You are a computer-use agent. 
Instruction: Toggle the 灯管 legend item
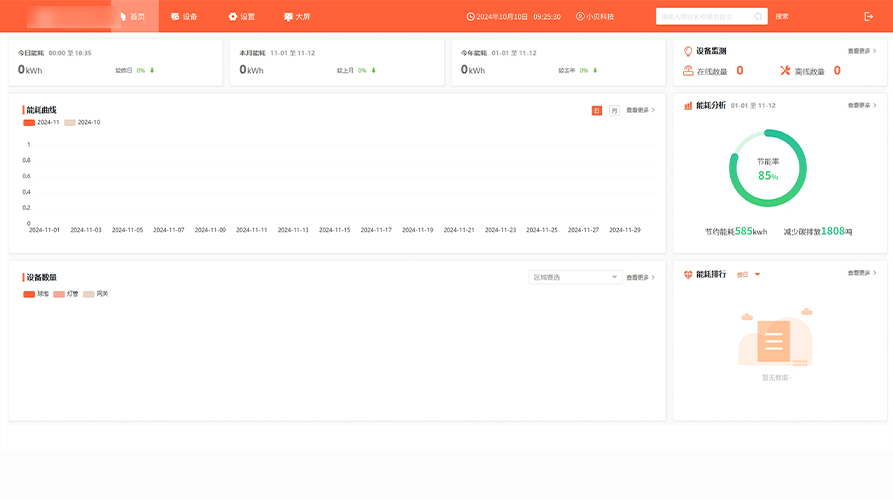point(65,294)
